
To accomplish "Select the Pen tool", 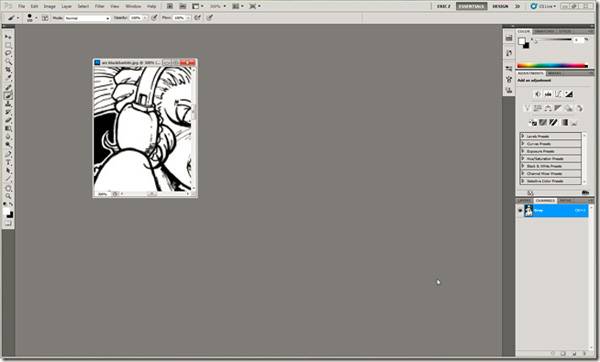I will pyautogui.click(x=8, y=154).
